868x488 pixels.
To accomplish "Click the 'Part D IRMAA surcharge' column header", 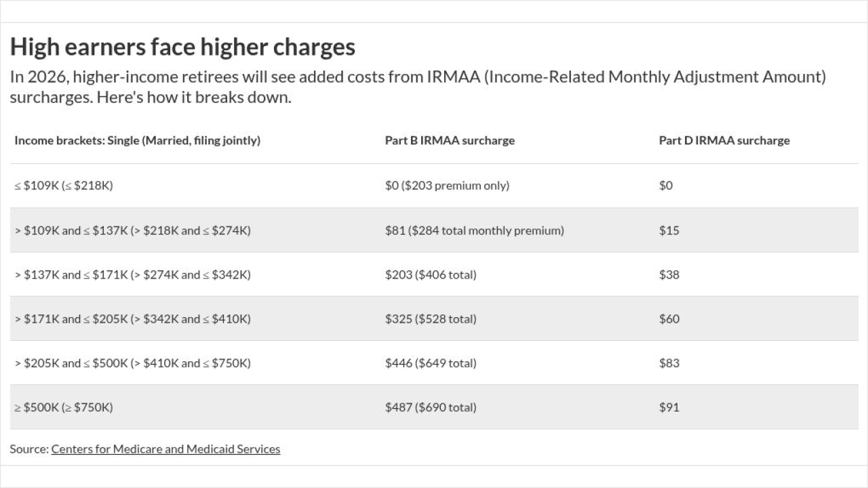I will 724,140.
